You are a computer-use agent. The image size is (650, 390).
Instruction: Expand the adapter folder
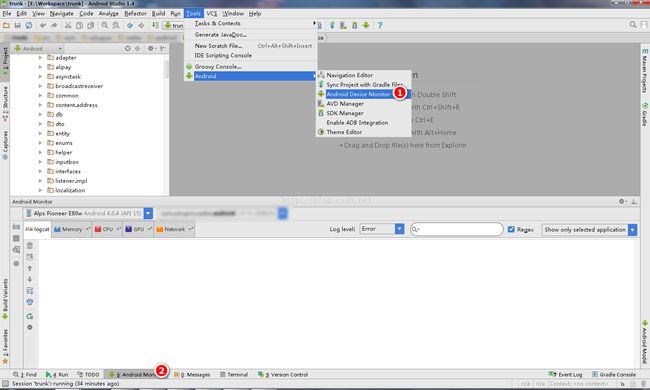coord(40,58)
